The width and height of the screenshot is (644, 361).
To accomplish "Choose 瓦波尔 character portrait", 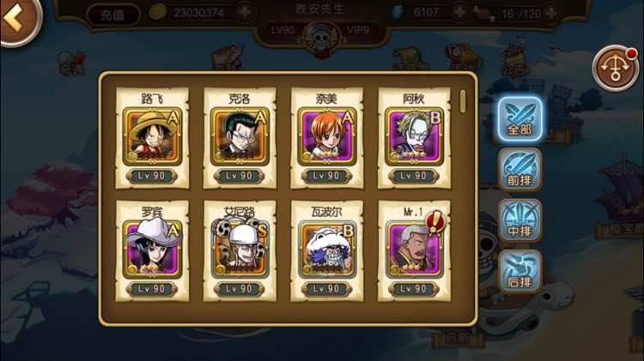I will 327,250.
